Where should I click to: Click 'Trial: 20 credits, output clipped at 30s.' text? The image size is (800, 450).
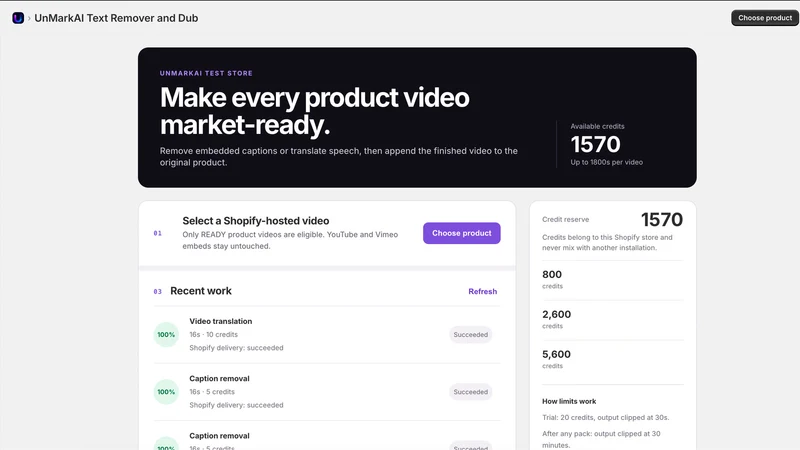click(606, 417)
